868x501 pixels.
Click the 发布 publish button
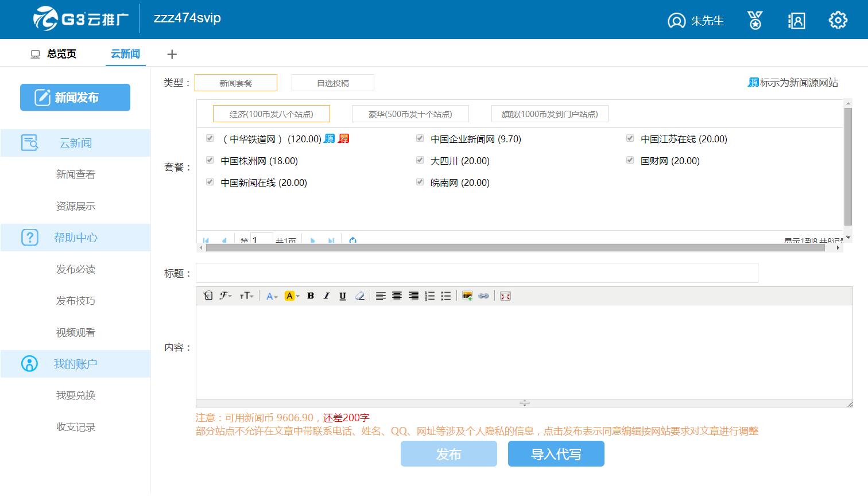pyautogui.click(x=449, y=454)
